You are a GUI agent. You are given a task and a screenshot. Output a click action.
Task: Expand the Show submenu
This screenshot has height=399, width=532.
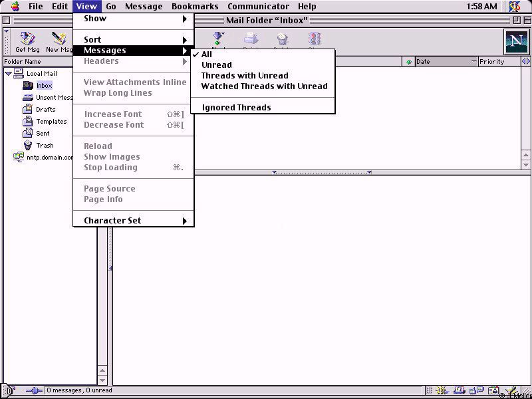click(134, 19)
